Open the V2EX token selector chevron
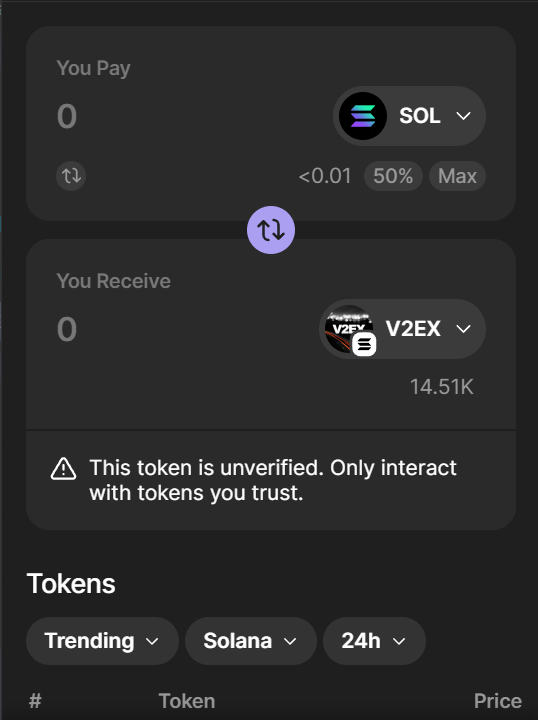Viewport: 538px width, 720px height. click(x=464, y=329)
